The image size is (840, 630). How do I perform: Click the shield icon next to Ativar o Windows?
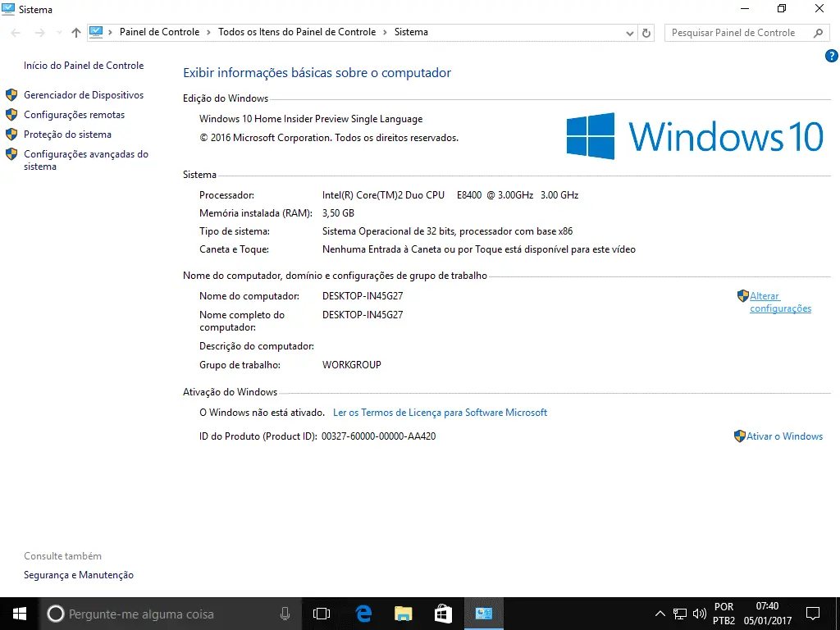[739, 436]
